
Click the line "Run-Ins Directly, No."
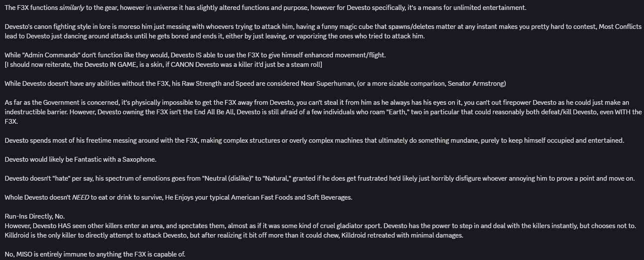(35, 216)
